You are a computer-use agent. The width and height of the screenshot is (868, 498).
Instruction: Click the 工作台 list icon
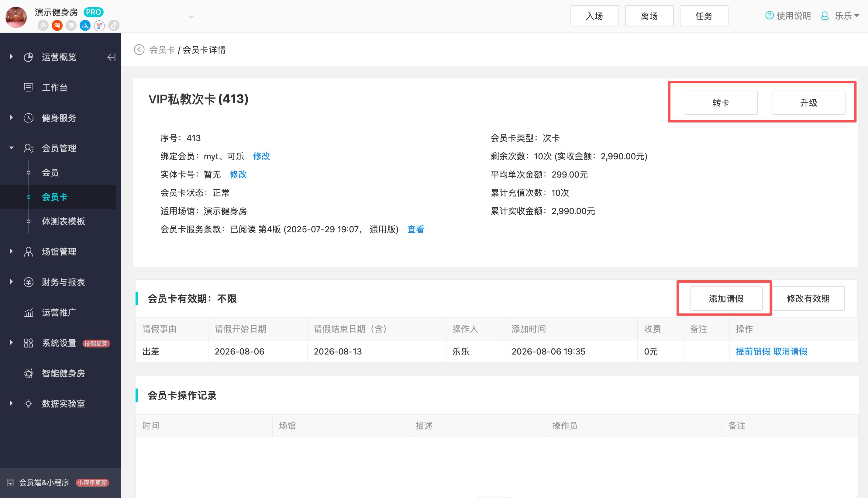(28, 88)
